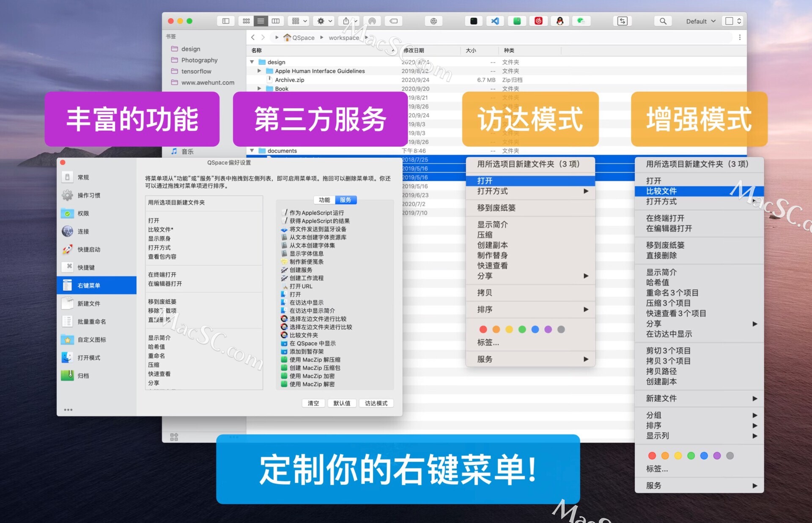Choose 打开 in the Finder-mode menu
This screenshot has height=523, width=812.
pyautogui.click(x=530, y=181)
